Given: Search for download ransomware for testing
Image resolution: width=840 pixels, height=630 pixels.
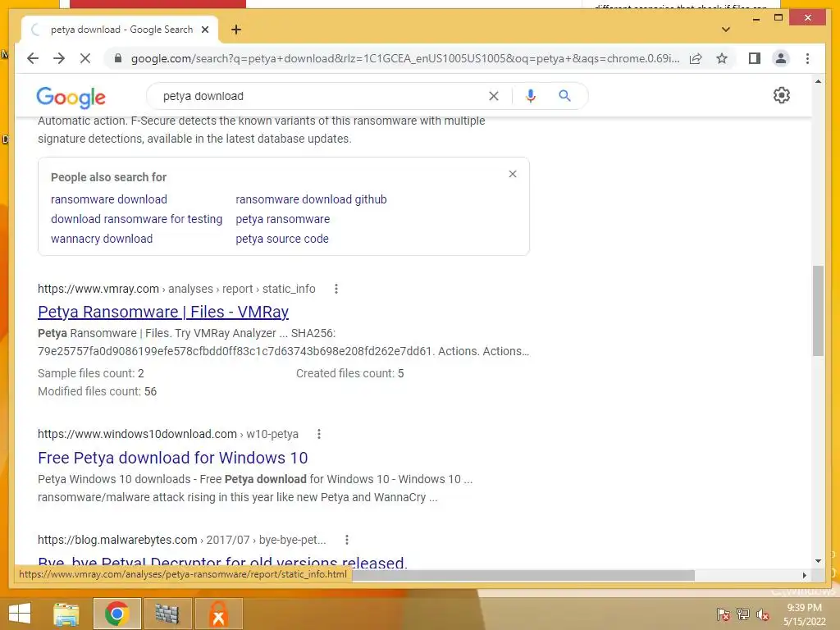Looking at the screenshot, I should point(137,219).
